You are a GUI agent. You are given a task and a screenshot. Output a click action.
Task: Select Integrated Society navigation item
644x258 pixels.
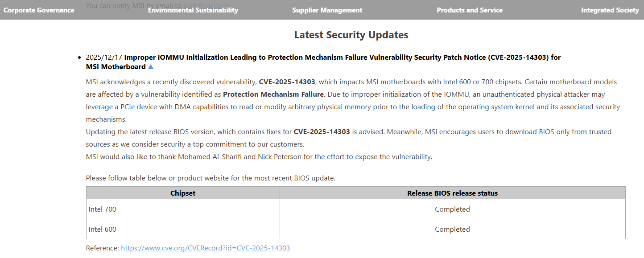[x=610, y=10]
